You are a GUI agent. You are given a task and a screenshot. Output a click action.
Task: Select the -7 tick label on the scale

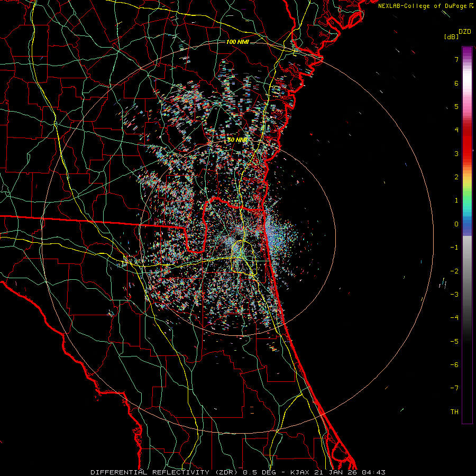pos(454,388)
